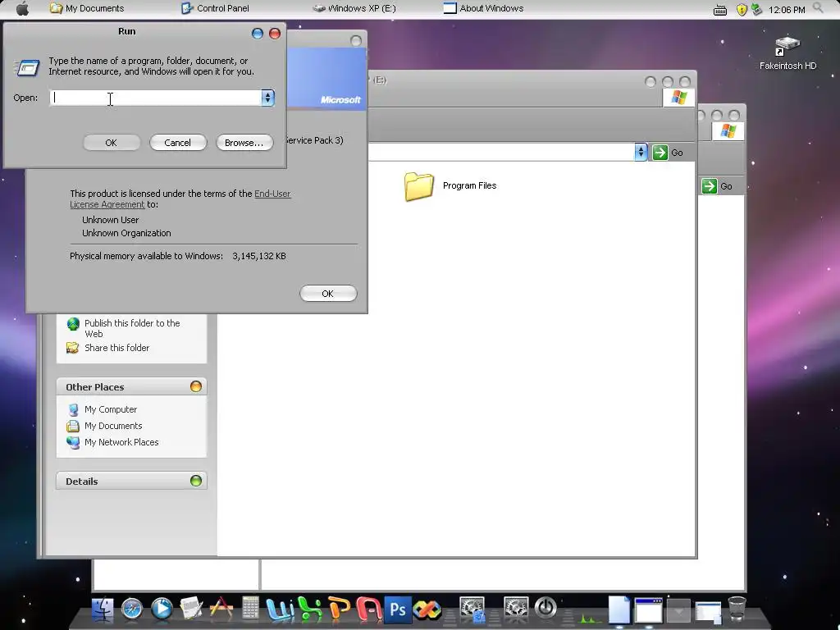Open the overlapping windows icon in dock
840x630 pixels.
(708, 612)
